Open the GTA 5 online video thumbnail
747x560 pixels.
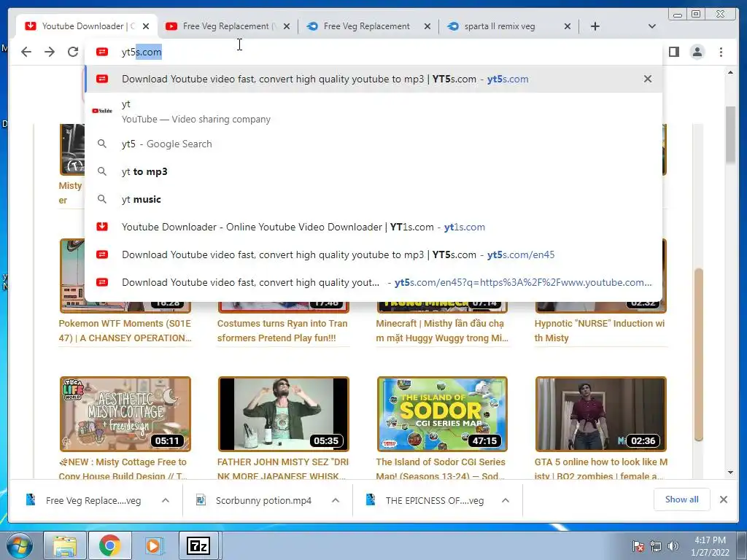tap(601, 414)
